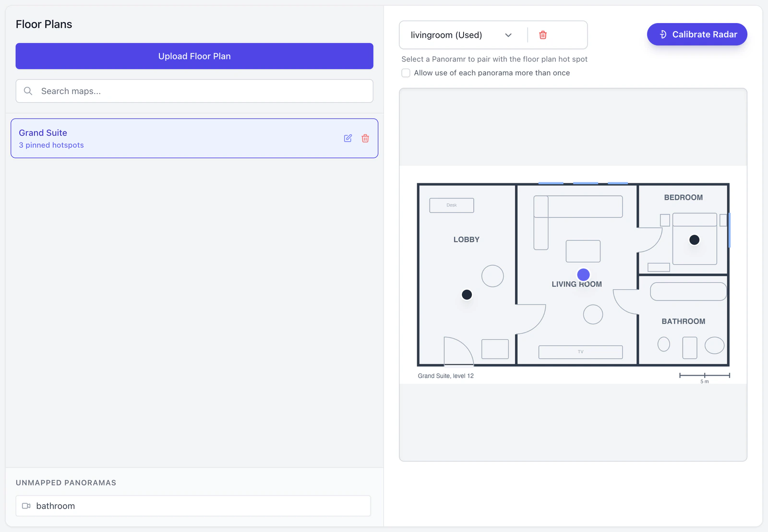
Task: Select the purple living room hotspot pin
Action: (583, 274)
